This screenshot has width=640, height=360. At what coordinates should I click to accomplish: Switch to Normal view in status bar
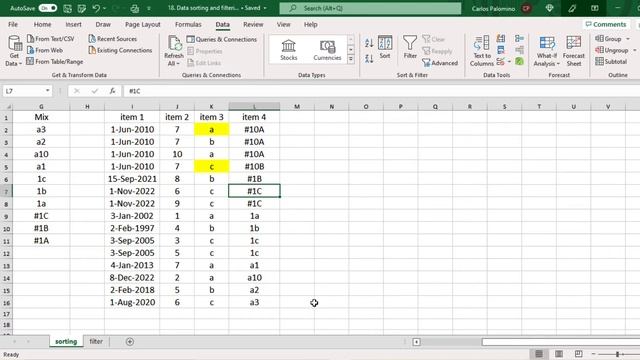(539, 354)
